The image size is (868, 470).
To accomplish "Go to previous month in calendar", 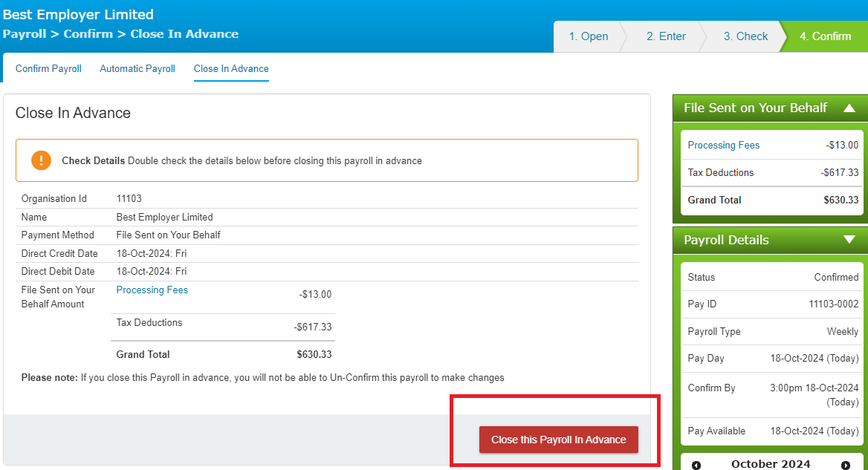I will coord(696,465).
